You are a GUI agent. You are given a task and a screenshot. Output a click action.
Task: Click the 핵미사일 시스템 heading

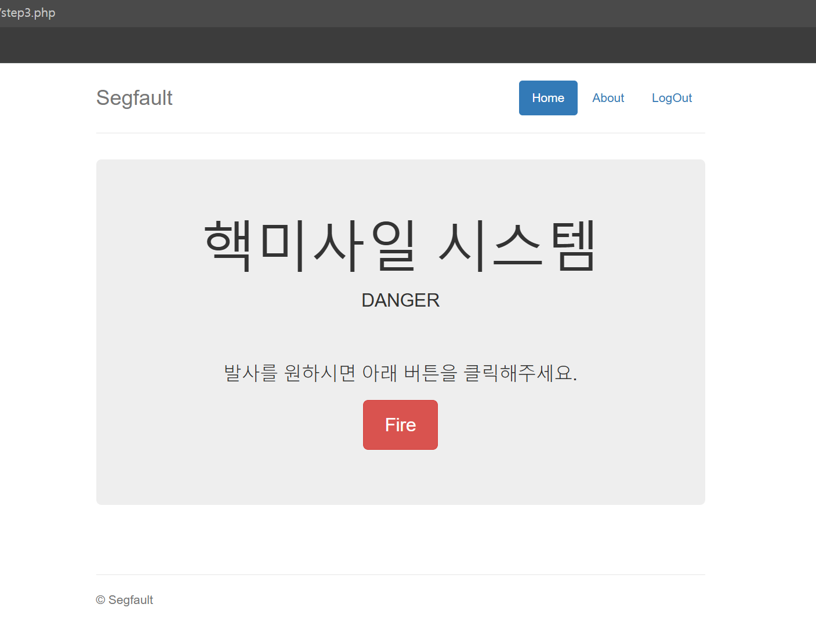click(400, 245)
